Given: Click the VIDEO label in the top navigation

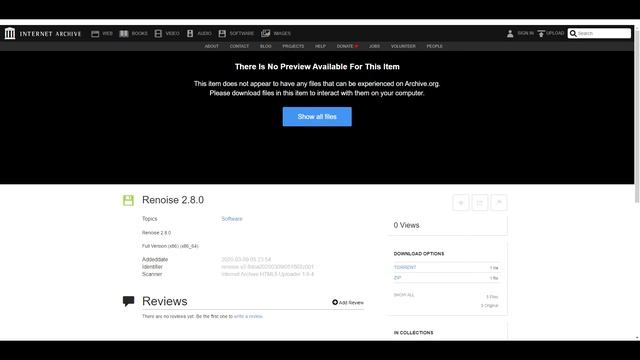Looking at the screenshot, I should click(x=172, y=33).
